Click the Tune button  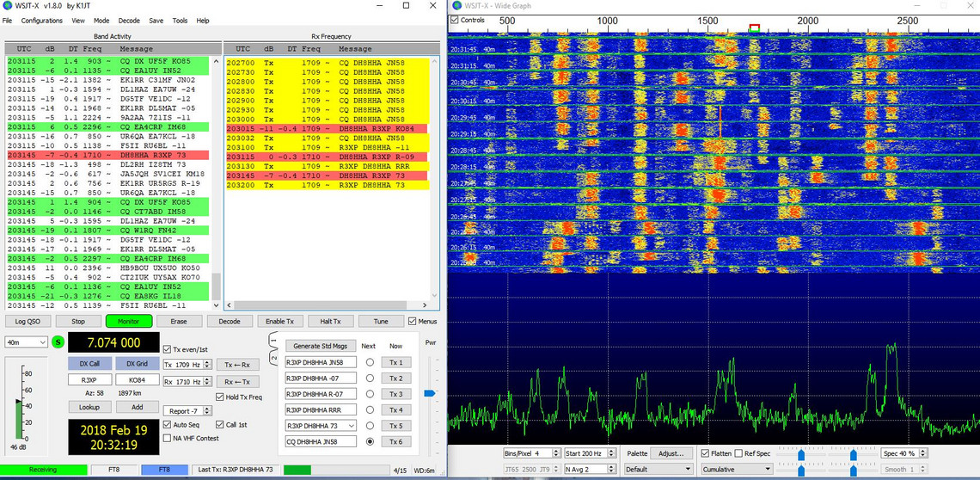click(x=381, y=321)
